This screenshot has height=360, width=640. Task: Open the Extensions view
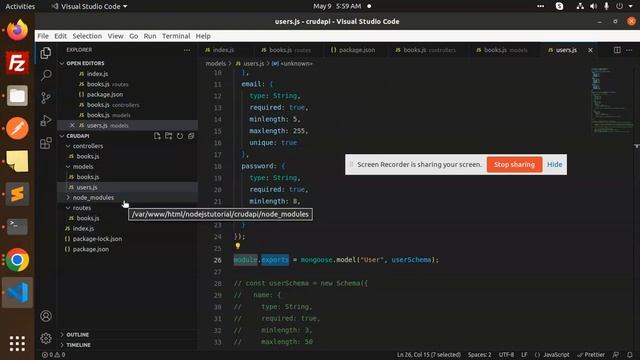pos(46,143)
